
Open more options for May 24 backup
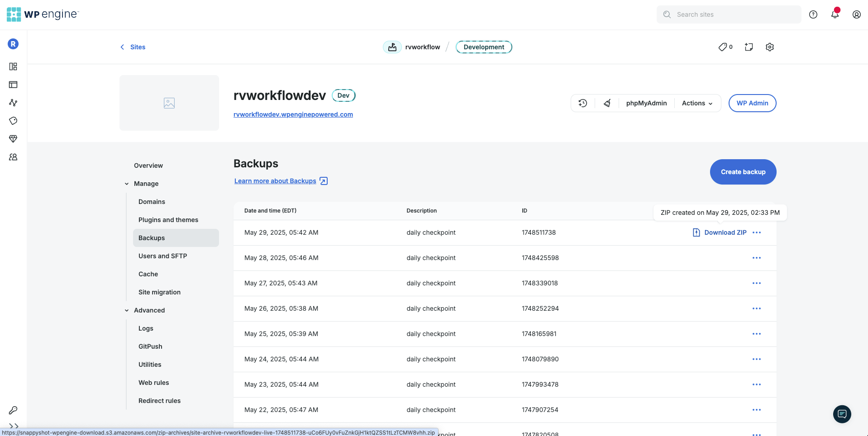[757, 359]
